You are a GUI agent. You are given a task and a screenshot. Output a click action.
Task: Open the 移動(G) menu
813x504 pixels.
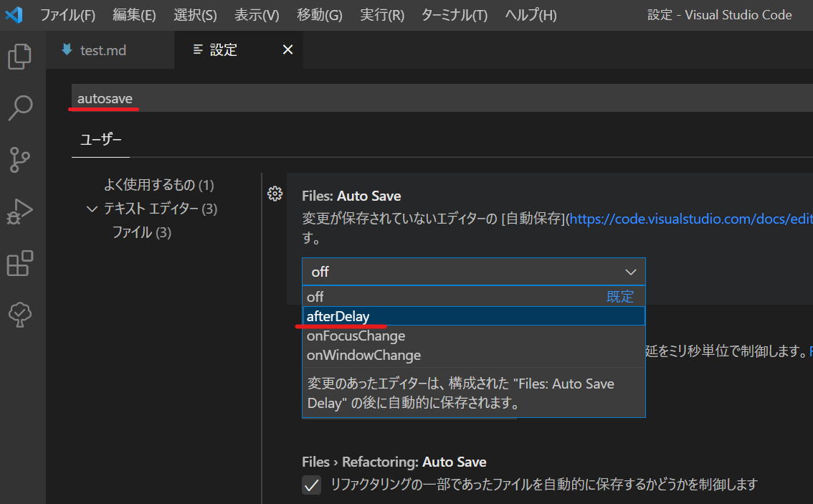point(320,15)
